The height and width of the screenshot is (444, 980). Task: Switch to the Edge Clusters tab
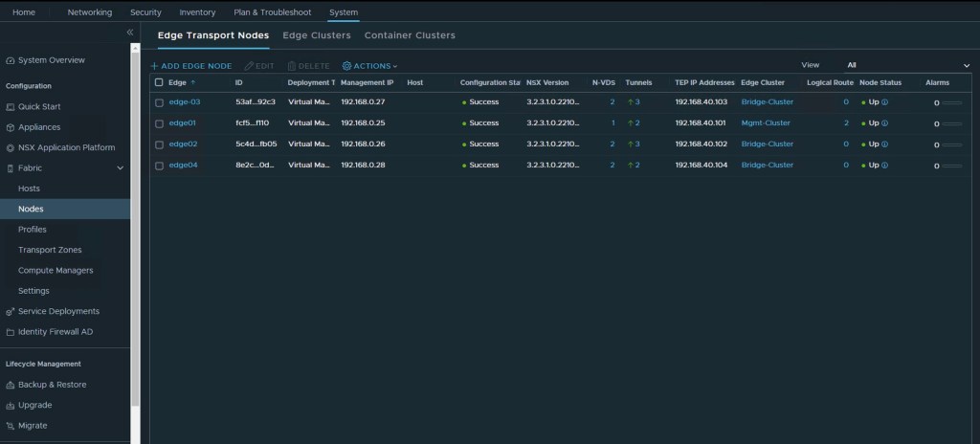[317, 35]
